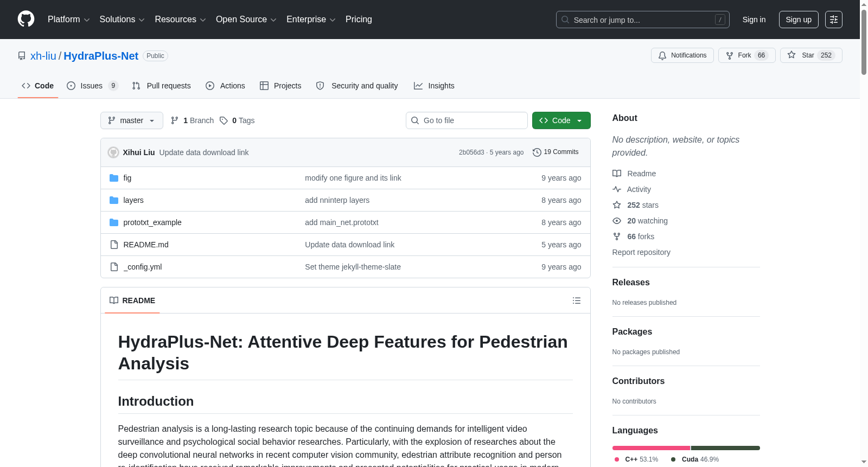Screen dimensions: 868x467
Task: Open the layers folder
Action: [x=133, y=200]
